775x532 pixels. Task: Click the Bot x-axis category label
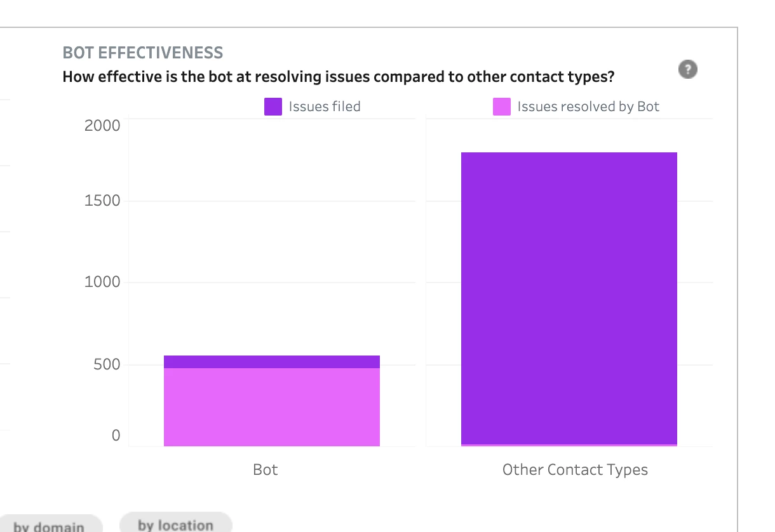click(266, 470)
